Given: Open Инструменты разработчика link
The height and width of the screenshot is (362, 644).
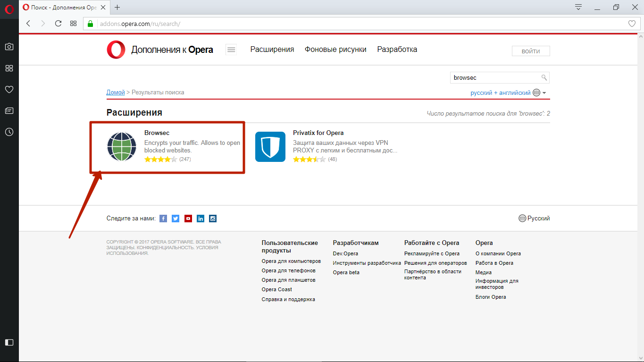Looking at the screenshot, I should 367,263.
